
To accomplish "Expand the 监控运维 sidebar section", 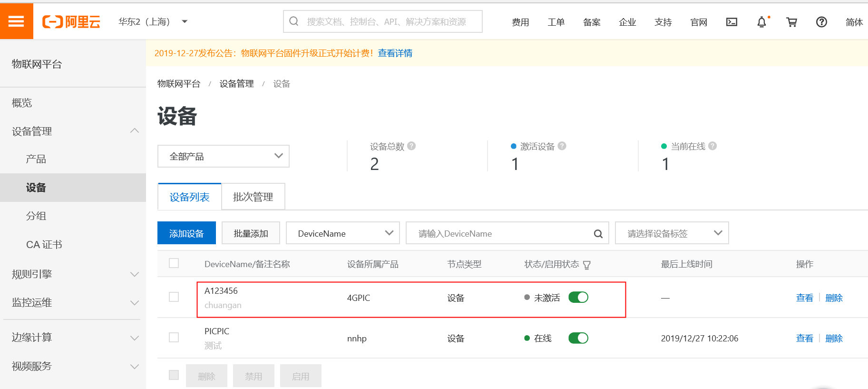I will click(x=135, y=303).
